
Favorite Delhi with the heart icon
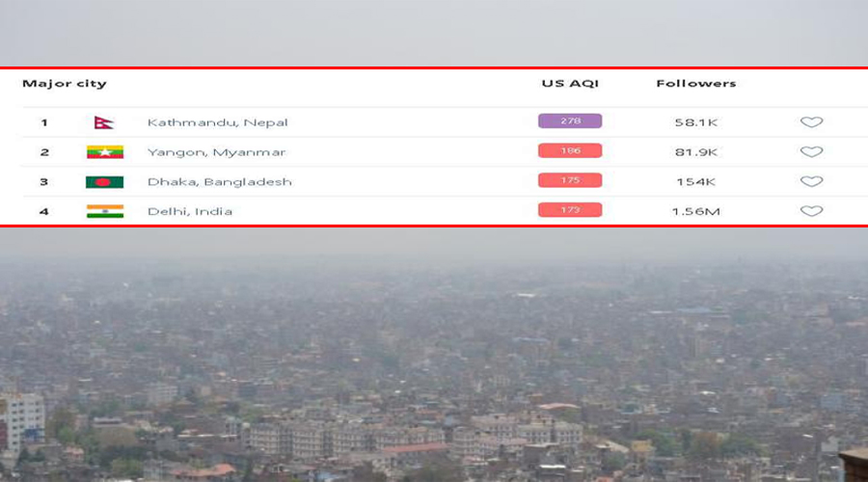(811, 211)
